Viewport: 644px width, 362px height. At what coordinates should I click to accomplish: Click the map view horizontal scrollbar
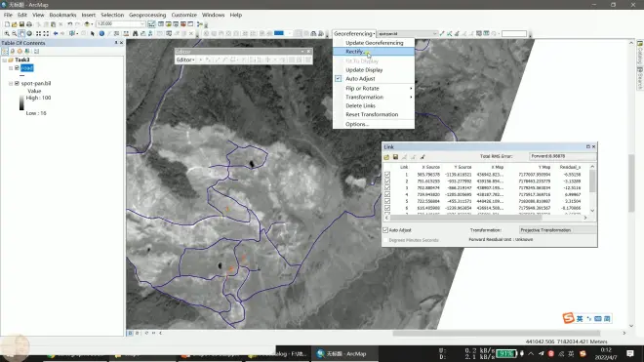click(x=496, y=334)
